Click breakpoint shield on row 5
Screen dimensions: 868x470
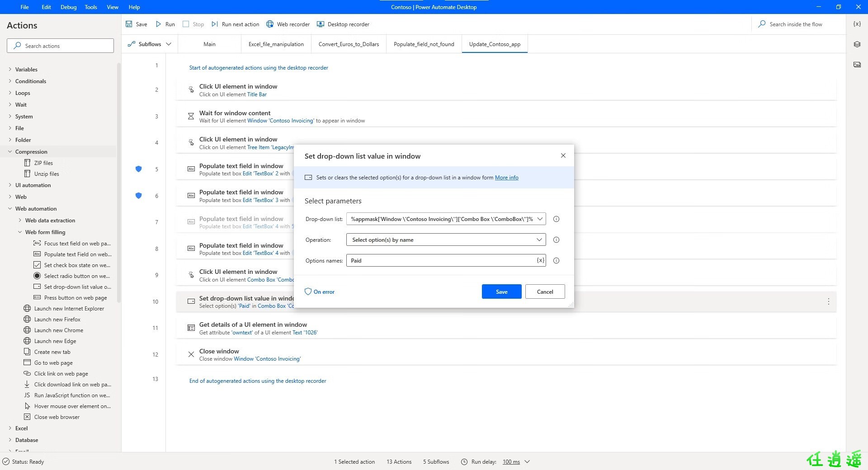[x=139, y=169]
